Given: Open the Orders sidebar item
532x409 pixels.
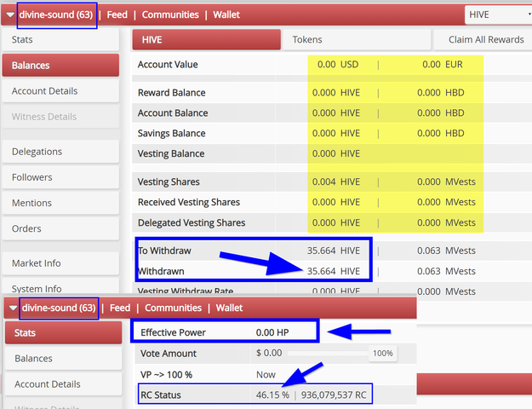Looking at the screenshot, I should pos(60,228).
